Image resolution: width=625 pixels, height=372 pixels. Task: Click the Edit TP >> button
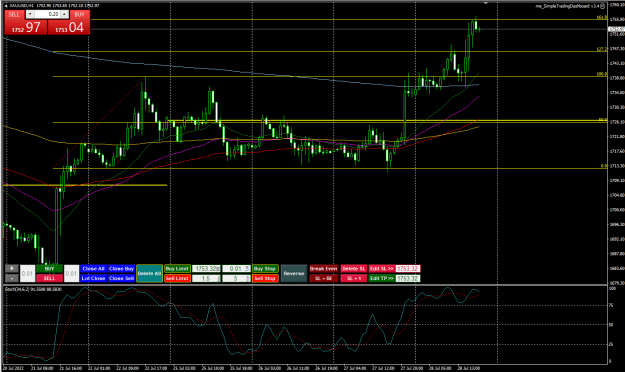click(x=381, y=278)
